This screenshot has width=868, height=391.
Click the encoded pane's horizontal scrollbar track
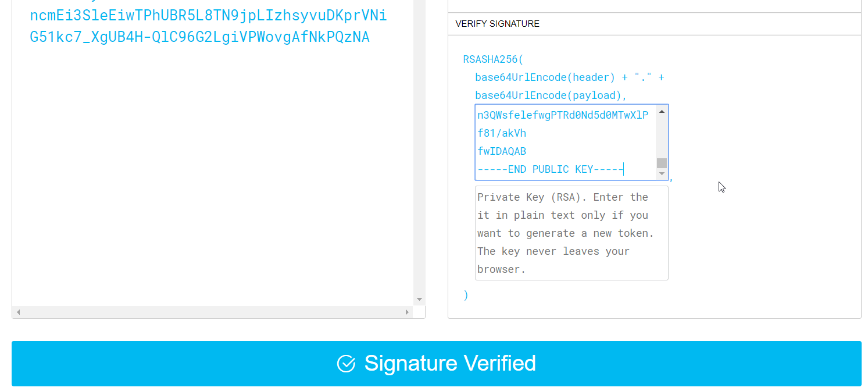212,312
